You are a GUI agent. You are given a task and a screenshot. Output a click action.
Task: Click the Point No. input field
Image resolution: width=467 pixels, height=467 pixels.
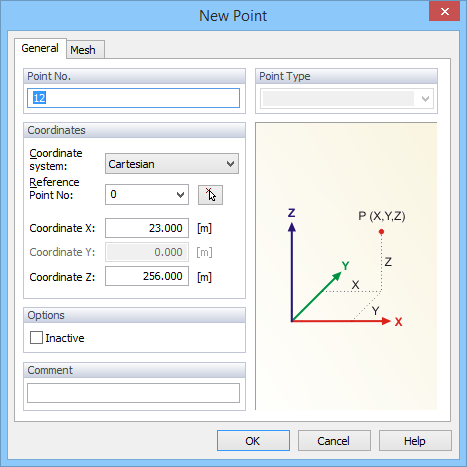click(133, 98)
